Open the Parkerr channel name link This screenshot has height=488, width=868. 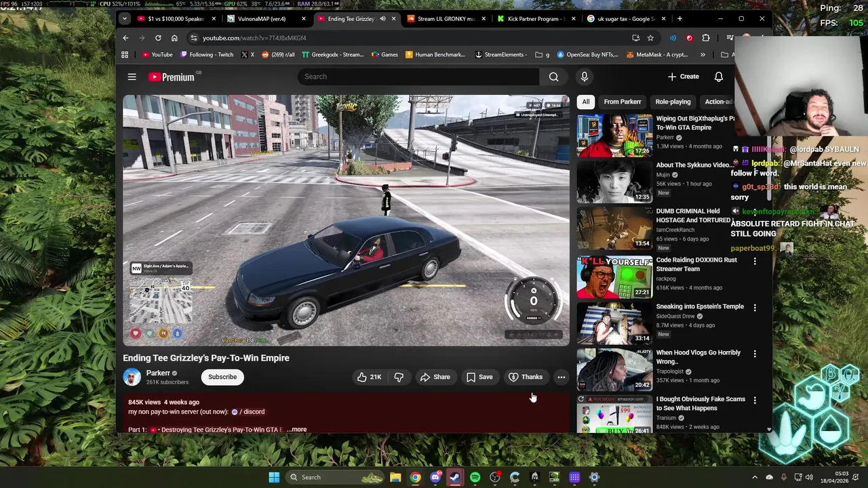coord(158,373)
